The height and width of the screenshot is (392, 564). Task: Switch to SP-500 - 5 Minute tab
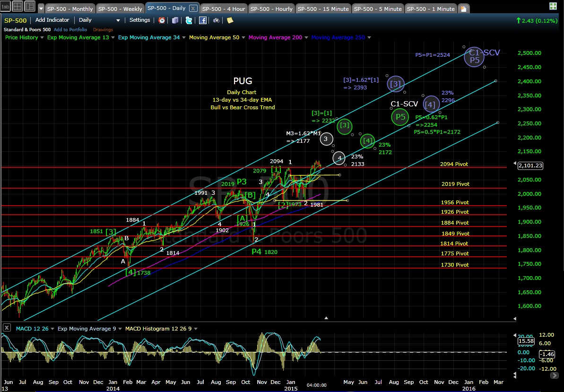point(378,9)
